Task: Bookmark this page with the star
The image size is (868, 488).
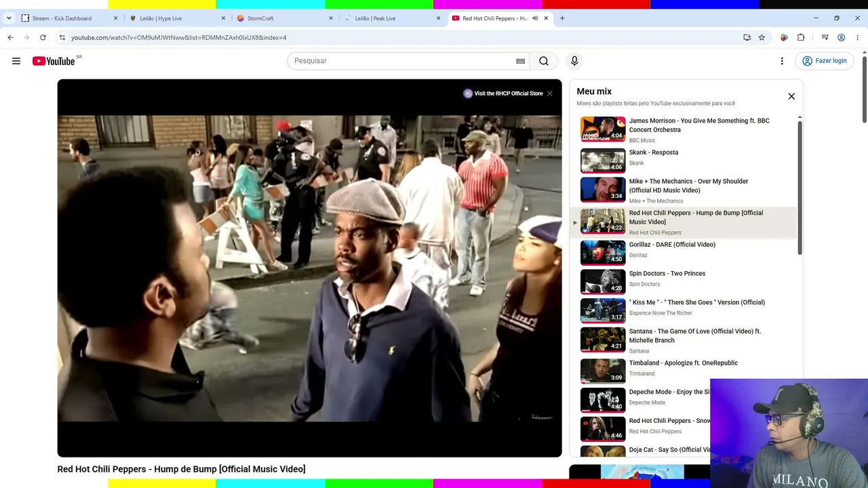Action: 762,37
